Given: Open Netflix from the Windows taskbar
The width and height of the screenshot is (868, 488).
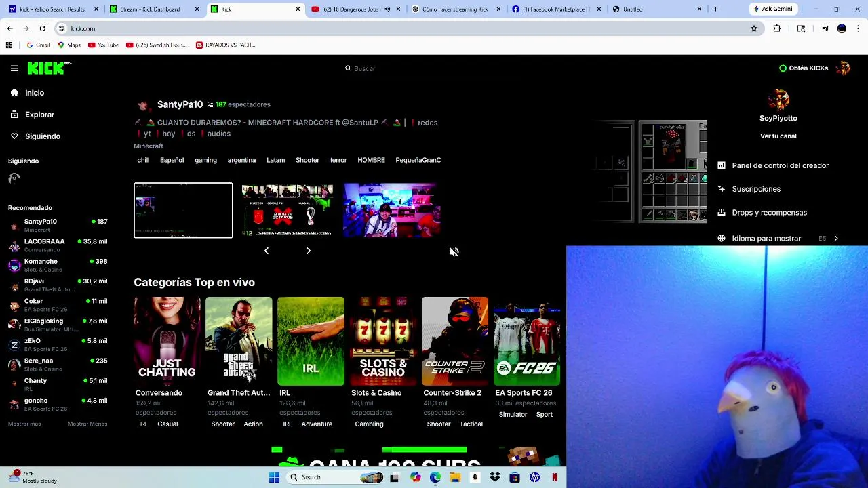Looking at the screenshot, I should 555,477.
